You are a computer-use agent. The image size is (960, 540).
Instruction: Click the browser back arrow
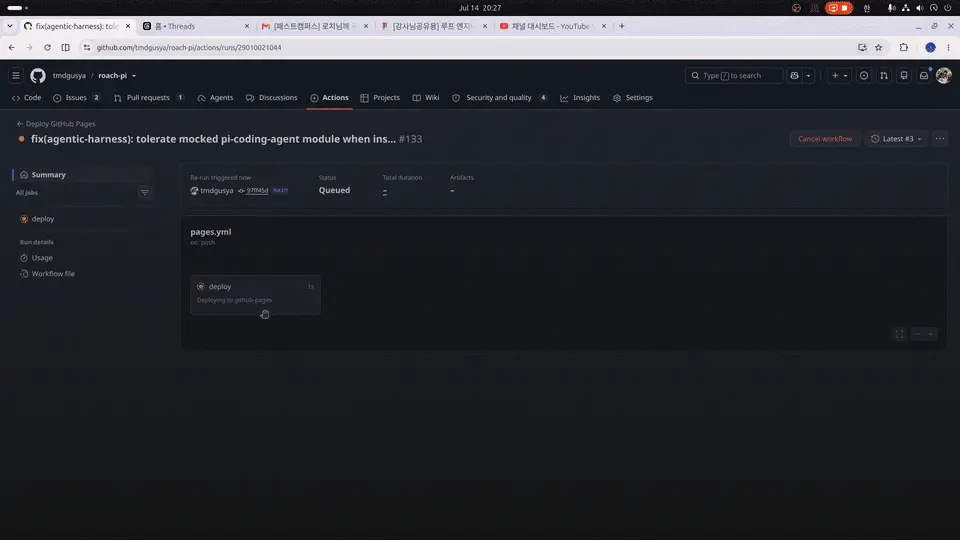[12, 47]
